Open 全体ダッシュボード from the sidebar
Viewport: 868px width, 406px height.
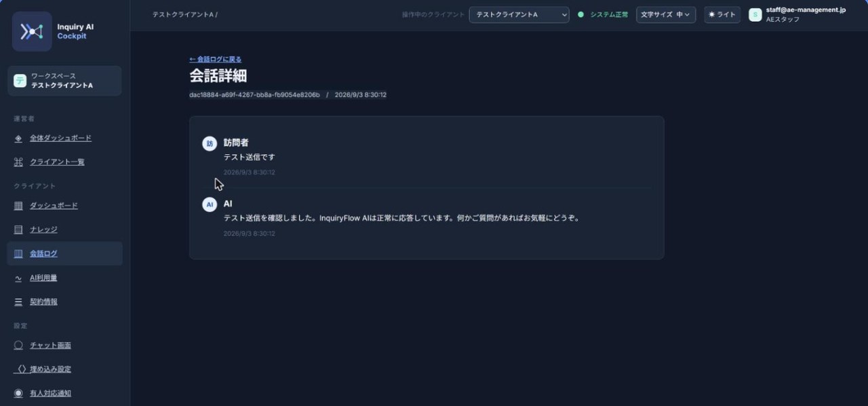[x=60, y=139]
